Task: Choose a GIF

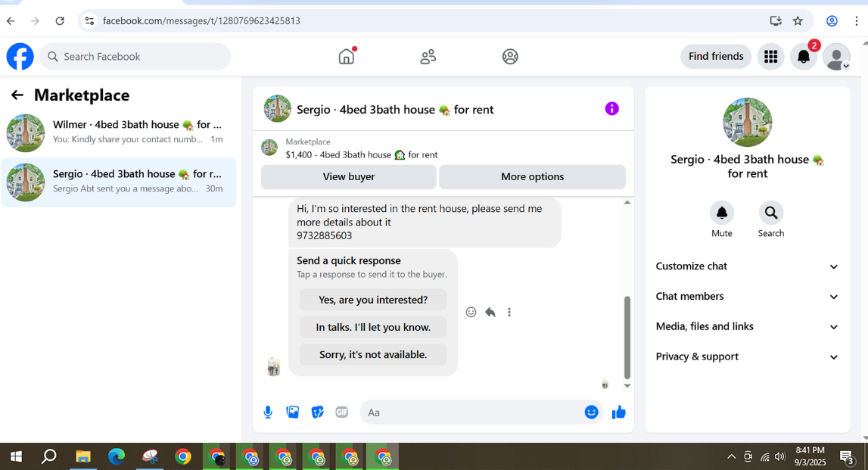Action: click(x=341, y=412)
